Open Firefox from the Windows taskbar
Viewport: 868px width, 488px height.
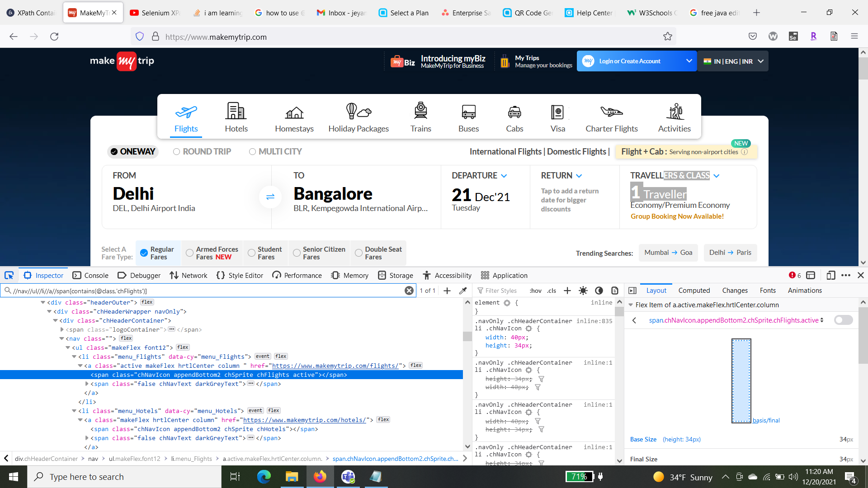(320, 477)
